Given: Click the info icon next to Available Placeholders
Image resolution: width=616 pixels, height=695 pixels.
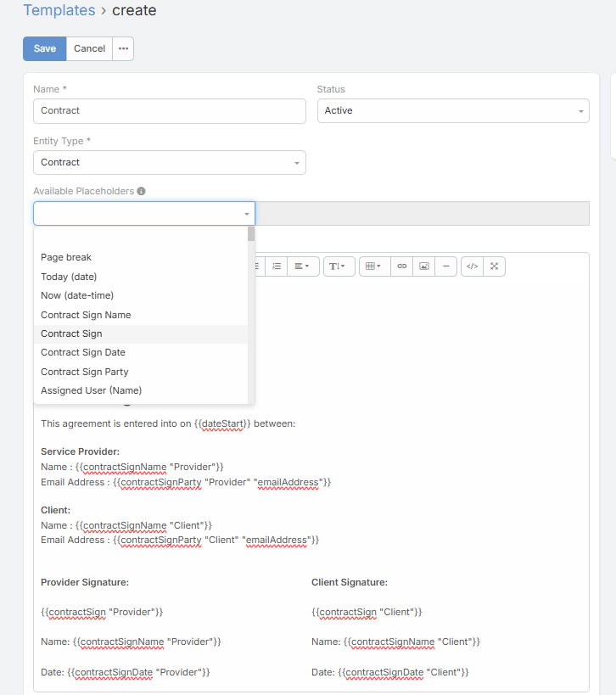Looking at the screenshot, I should tap(141, 191).
